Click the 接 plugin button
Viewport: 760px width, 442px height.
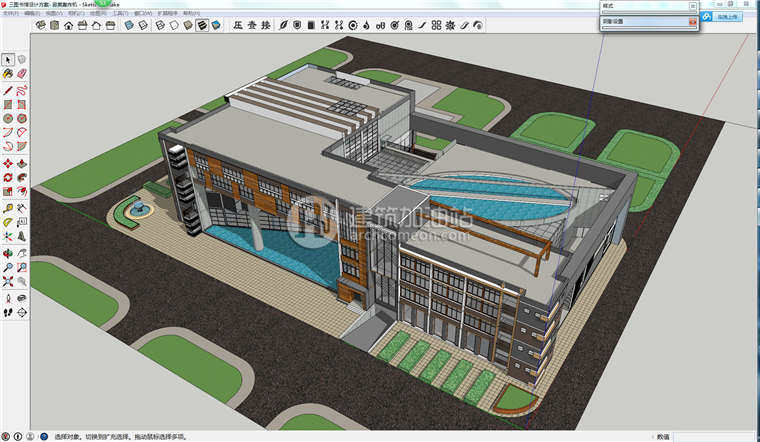(266, 25)
